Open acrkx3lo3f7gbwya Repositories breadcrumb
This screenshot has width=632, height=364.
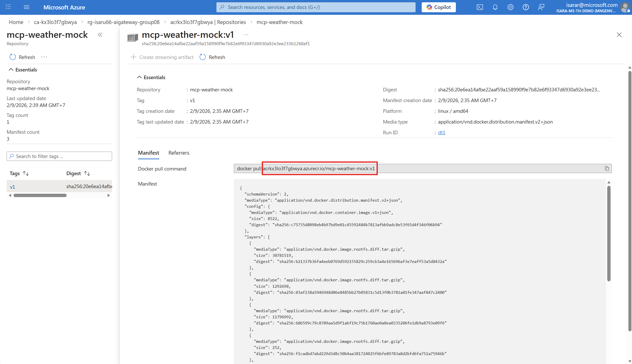tap(208, 22)
